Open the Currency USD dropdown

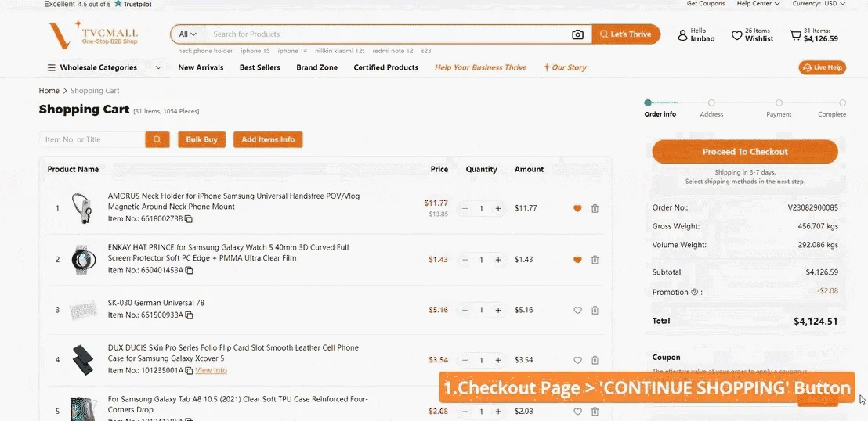819,3
